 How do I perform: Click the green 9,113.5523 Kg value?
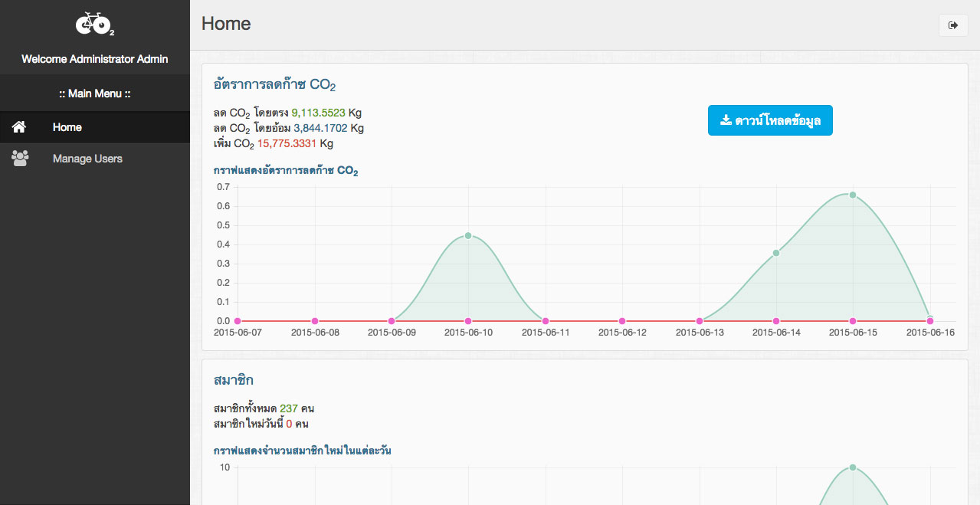(x=318, y=113)
